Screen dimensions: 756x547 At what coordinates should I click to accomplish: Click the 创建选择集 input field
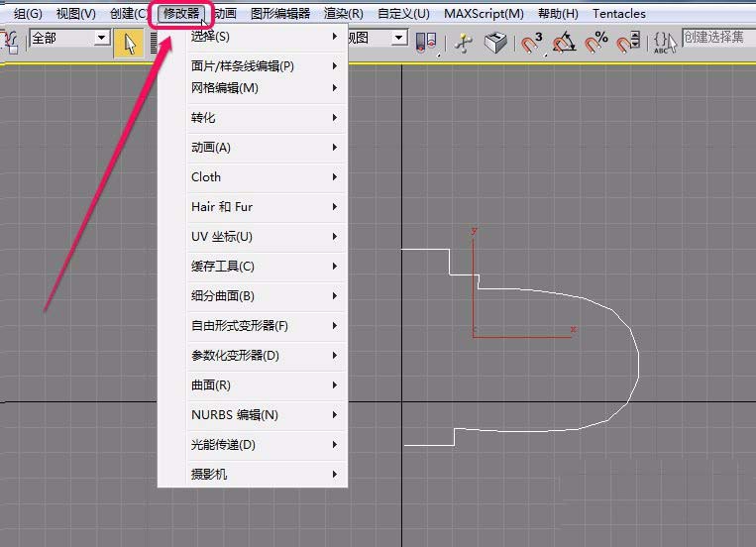[x=718, y=37]
